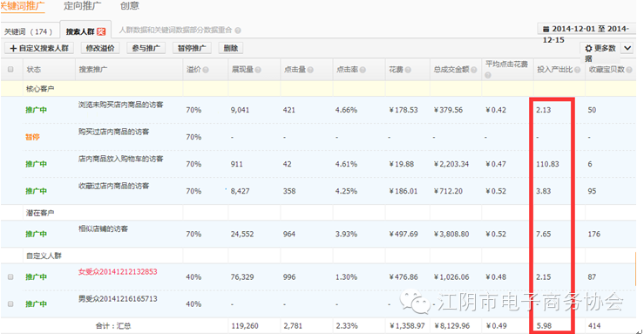The image size is (644, 334).
Task: Click 40% 溢价 for 女受众20141212132853
Action: click(x=193, y=277)
